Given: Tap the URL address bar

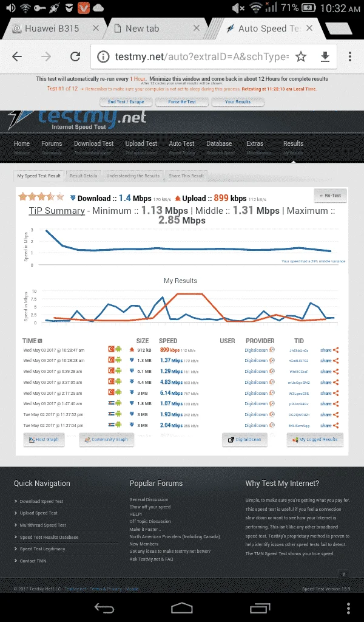Looking at the screenshot, I should pyautogui.click(x=201, y=56).
